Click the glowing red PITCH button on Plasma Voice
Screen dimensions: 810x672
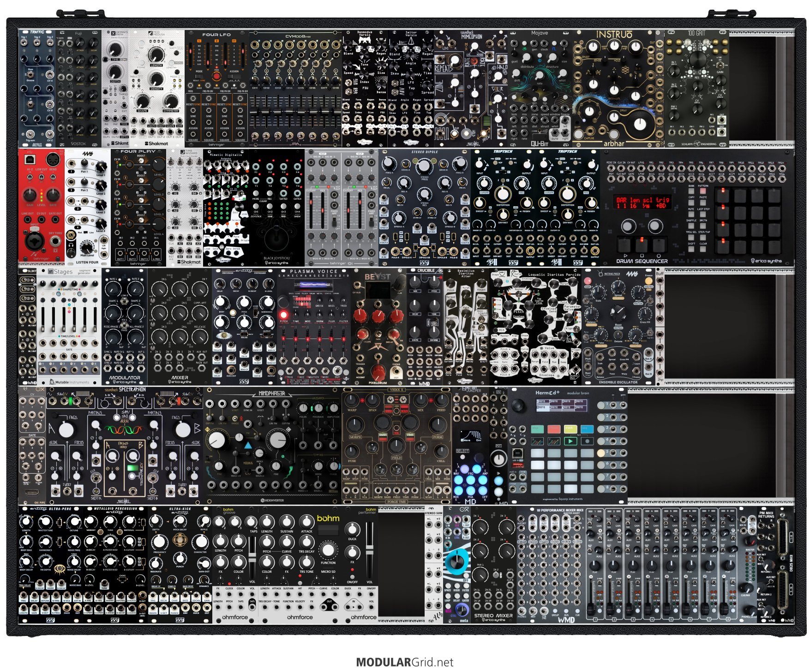283,315
